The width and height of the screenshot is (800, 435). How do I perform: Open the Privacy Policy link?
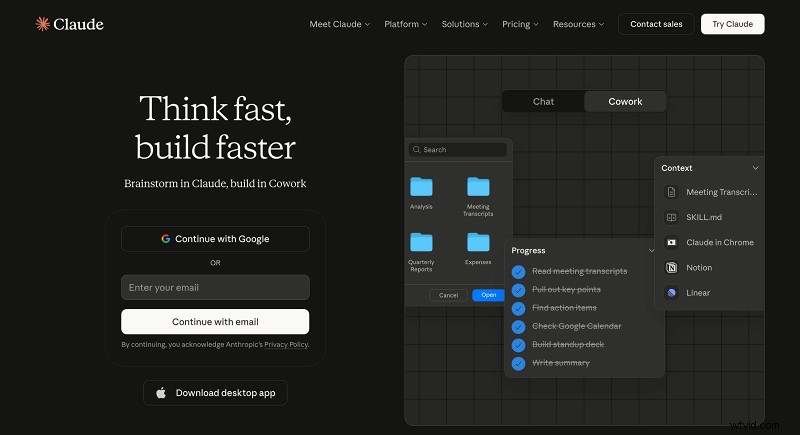(288, 344)
